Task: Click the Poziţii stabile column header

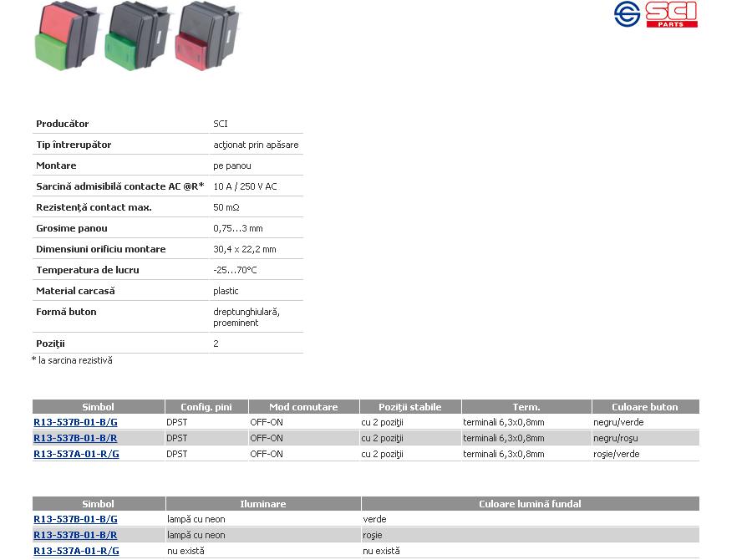Action: tap(410, 407)
